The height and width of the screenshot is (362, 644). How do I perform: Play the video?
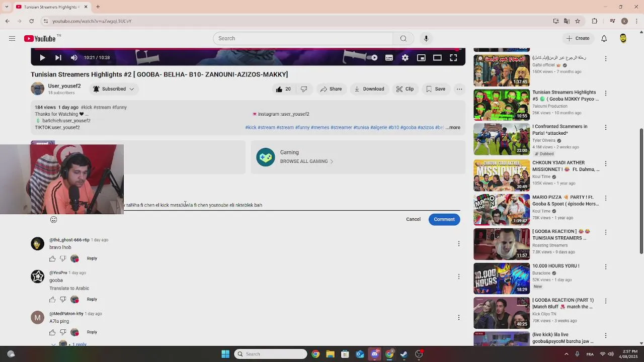pos(42,58)
